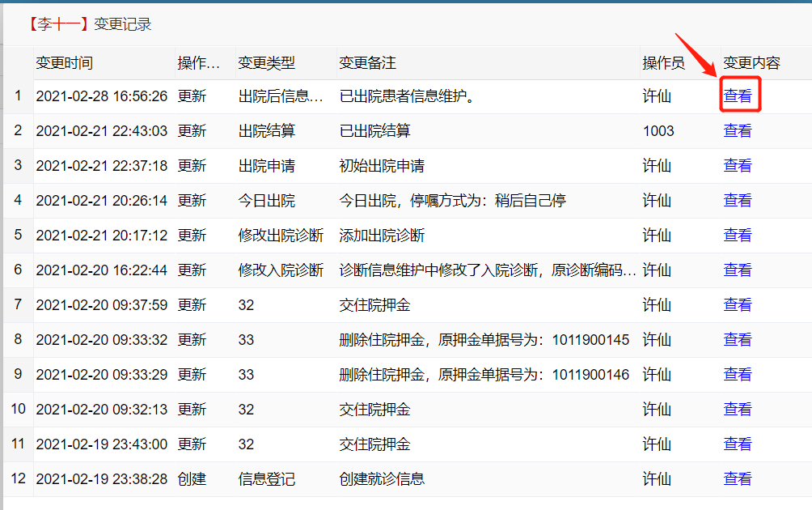Viewport: 812px width, 510px height.
Task: Open 查看 link in row 10
Action: (738, 410)
